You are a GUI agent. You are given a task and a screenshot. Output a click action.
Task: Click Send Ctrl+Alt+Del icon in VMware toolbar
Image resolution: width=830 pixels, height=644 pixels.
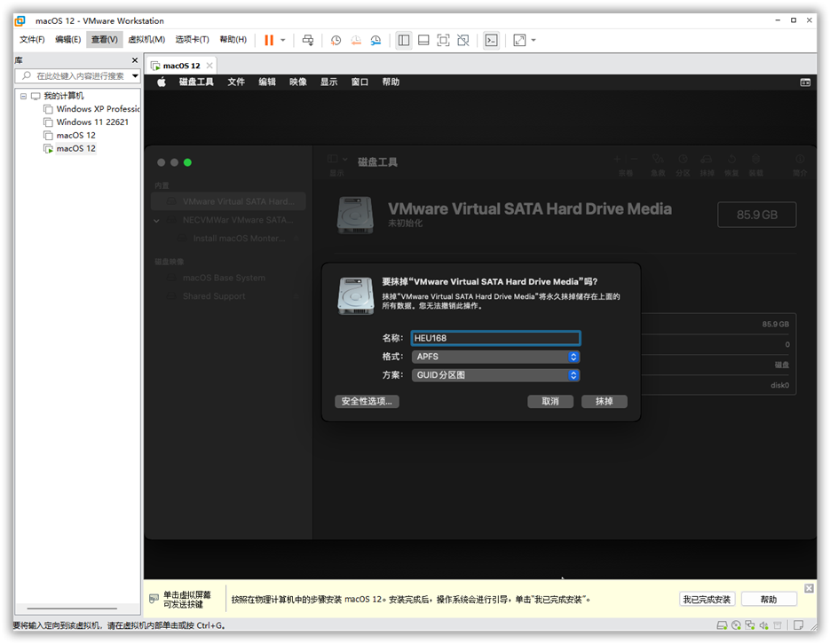[307, 40]
